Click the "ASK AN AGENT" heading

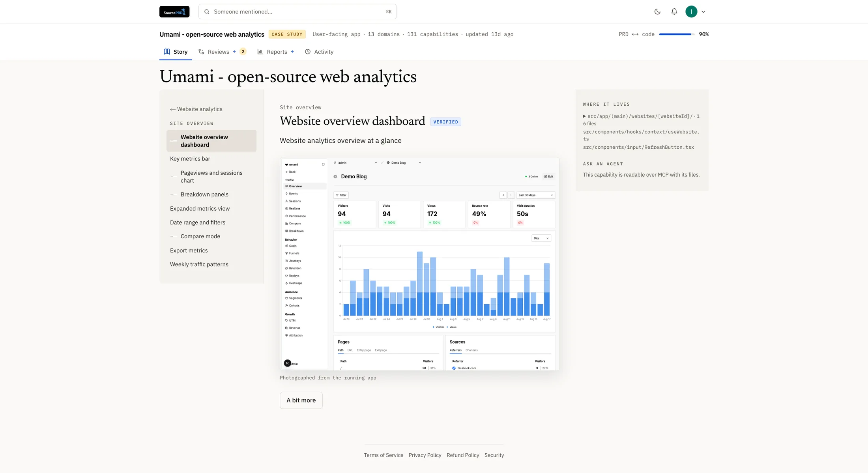coord(603,164)
